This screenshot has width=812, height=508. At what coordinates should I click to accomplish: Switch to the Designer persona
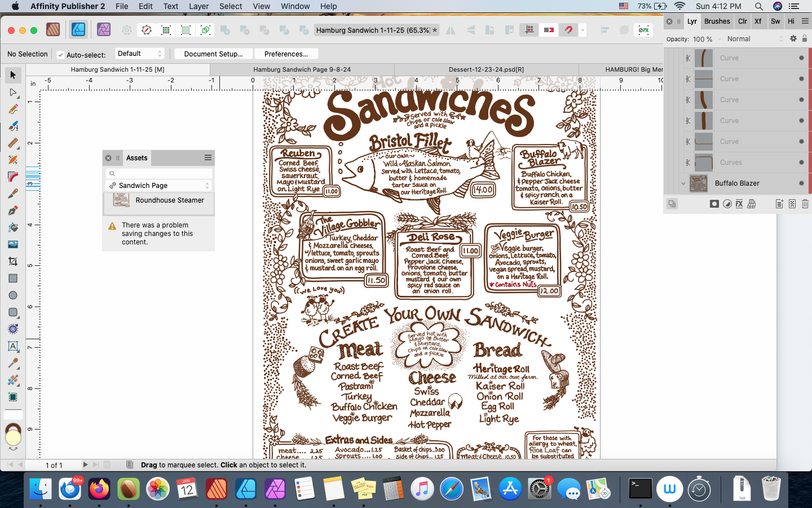coord(78,30)
